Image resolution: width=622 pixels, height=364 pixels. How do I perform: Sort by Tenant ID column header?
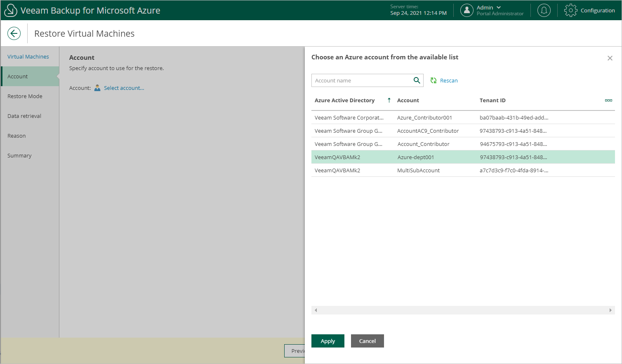point(492,100)
